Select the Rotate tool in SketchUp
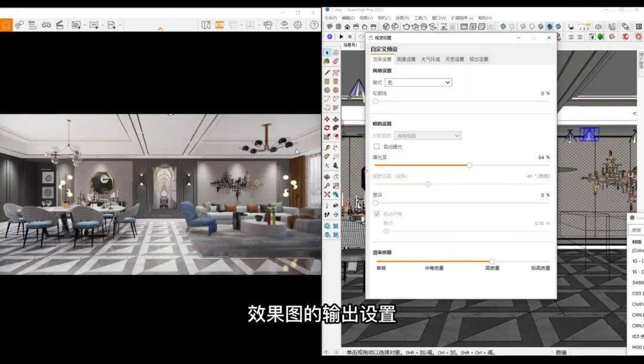This screenshot has height=364, width=644. click(327, 128)
